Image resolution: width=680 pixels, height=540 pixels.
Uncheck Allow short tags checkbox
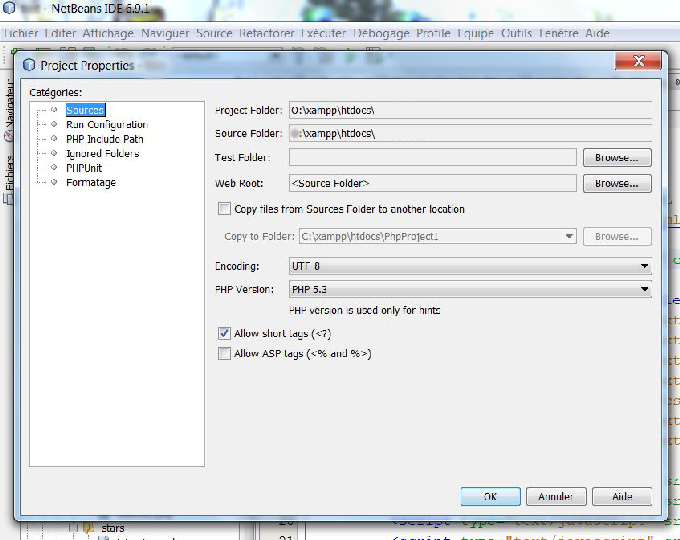(x=224, y=333)
